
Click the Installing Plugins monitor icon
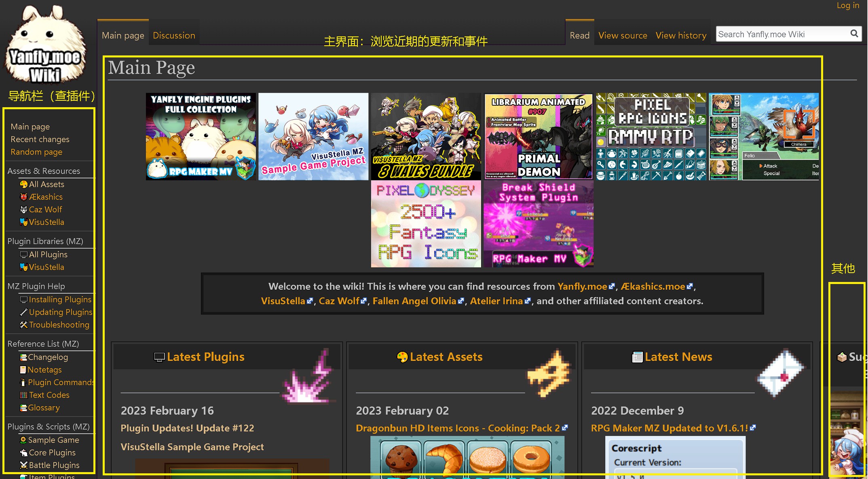(23, 299)
